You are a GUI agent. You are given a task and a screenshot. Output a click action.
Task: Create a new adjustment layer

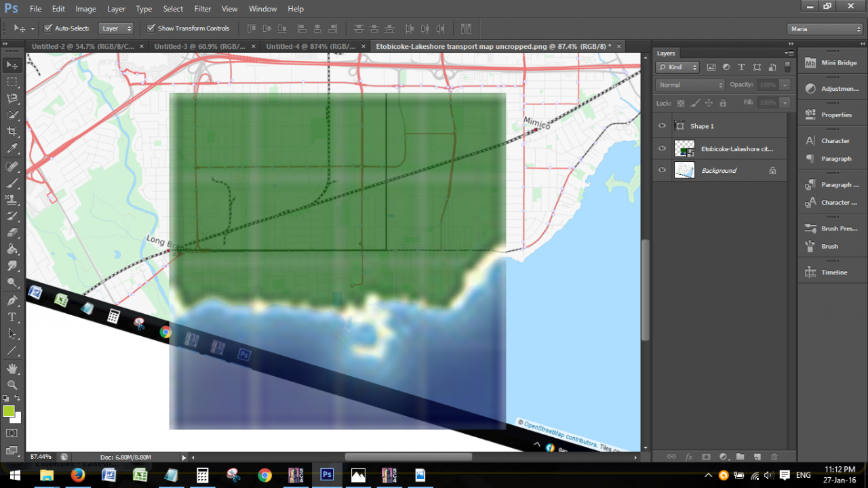point(723,457)
